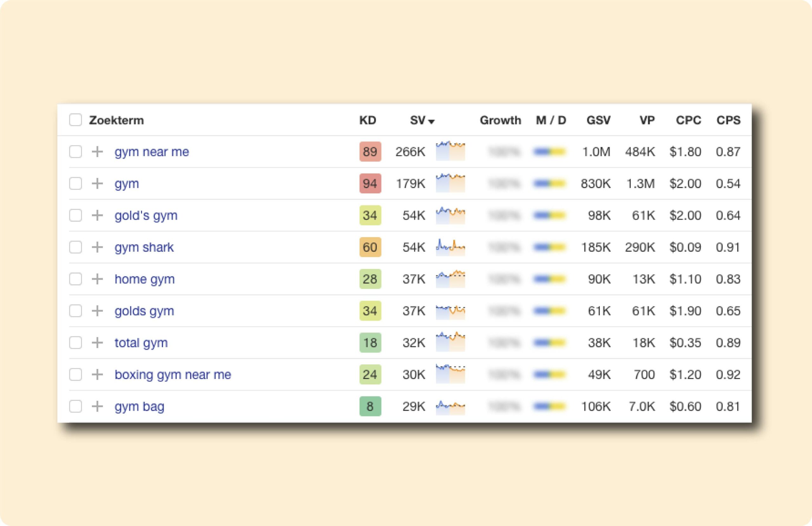Screen dimensions: 812x526
Task: Click orange KD badge 60
Action: (370, 247)
